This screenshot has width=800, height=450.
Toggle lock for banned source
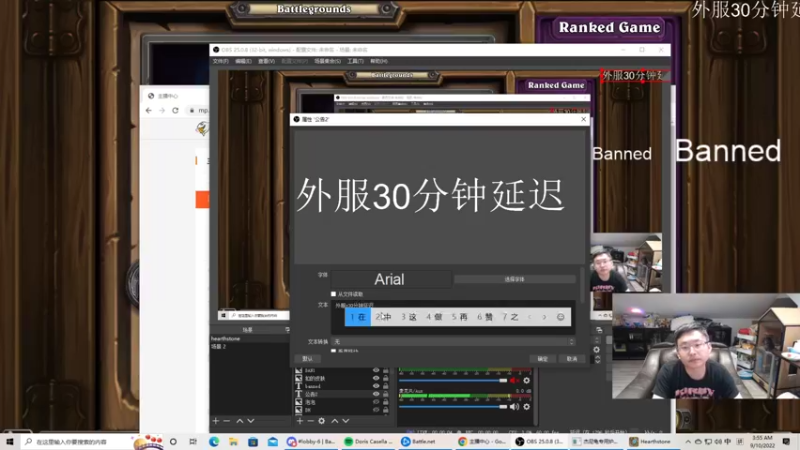click(x=386, y=386)
